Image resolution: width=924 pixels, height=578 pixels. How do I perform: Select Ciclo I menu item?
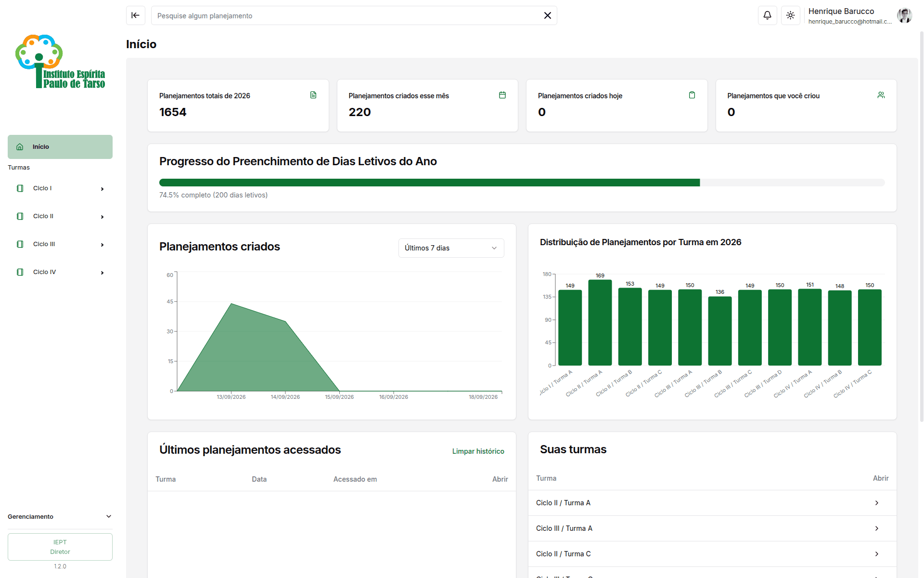coord(60,188)
